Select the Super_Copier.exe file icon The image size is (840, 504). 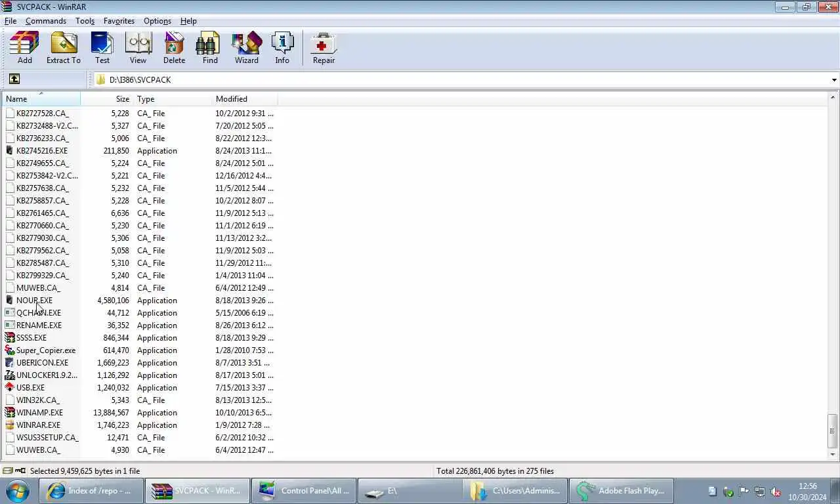[10, 350]
